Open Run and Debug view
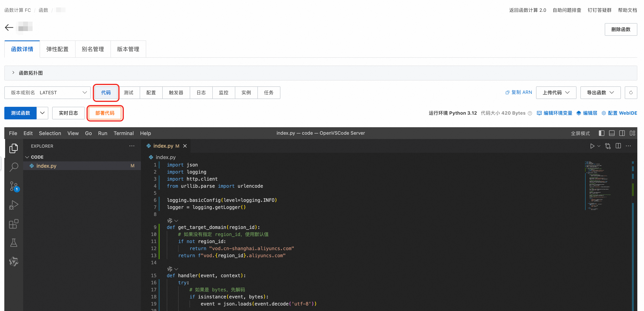Image resolution: width=644 pixels, height=311 pixels. pyautogui.click(x=14, y=205)
